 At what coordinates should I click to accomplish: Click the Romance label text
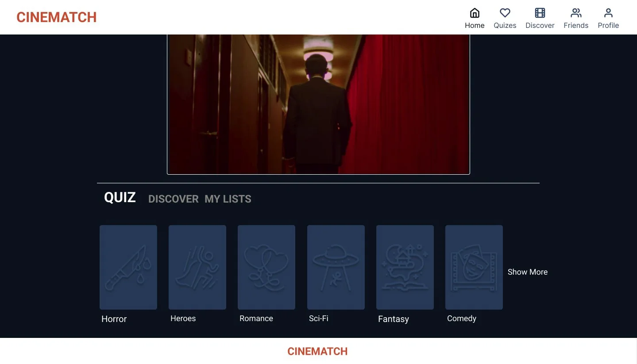tap(256, 318)
